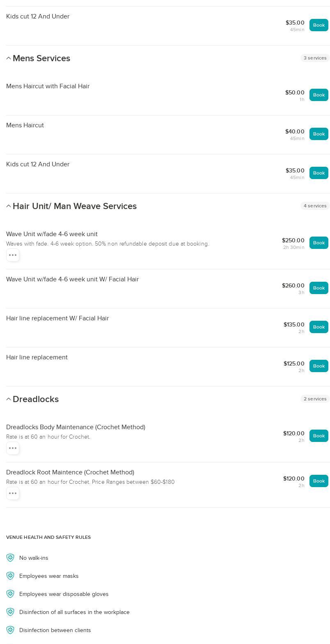Click the surfaces disinfection shield icon
The width and height of the screenshot is (330, 644).
10,612
